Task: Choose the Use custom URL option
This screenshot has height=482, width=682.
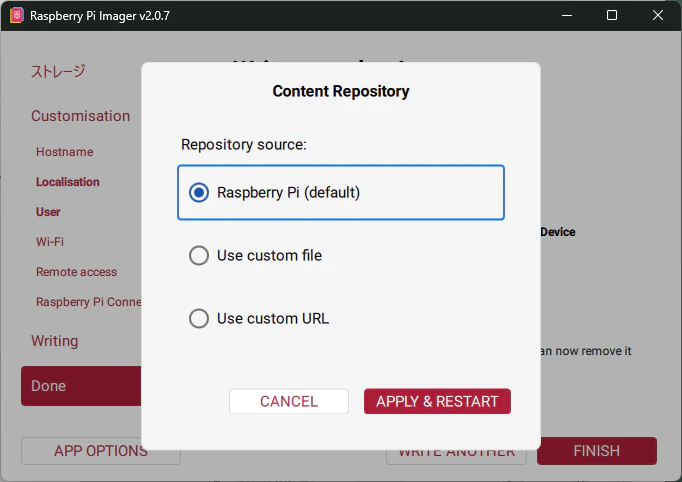Action: point(259,318)
